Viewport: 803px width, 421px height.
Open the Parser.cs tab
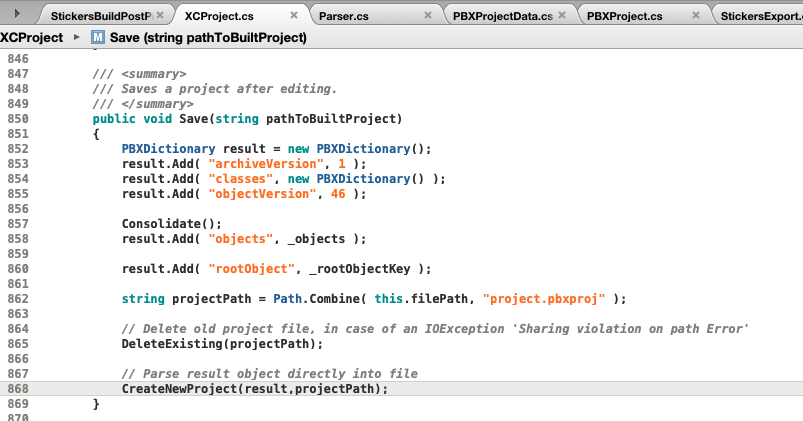(344, 16)
